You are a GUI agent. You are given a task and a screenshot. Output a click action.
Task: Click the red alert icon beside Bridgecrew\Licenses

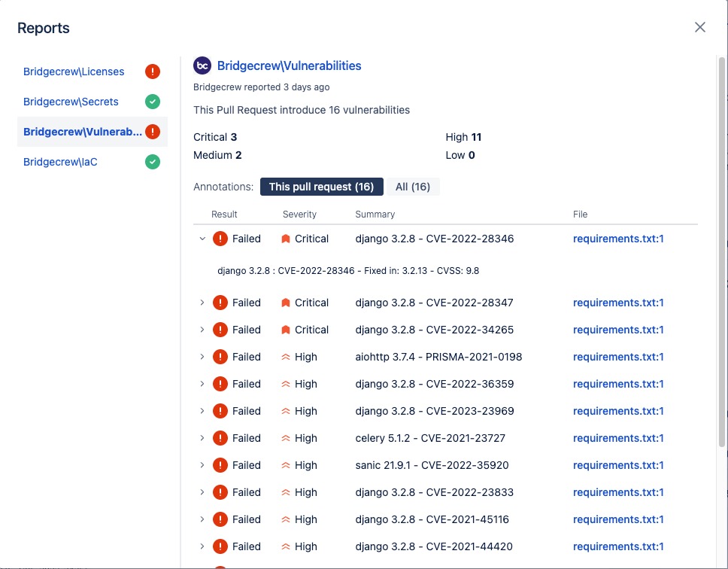(152, 72)
